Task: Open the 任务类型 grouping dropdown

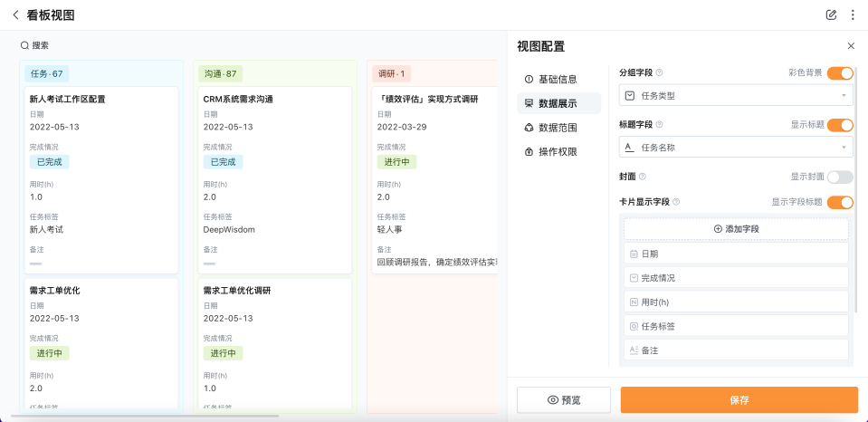Action: coord(736,95)
